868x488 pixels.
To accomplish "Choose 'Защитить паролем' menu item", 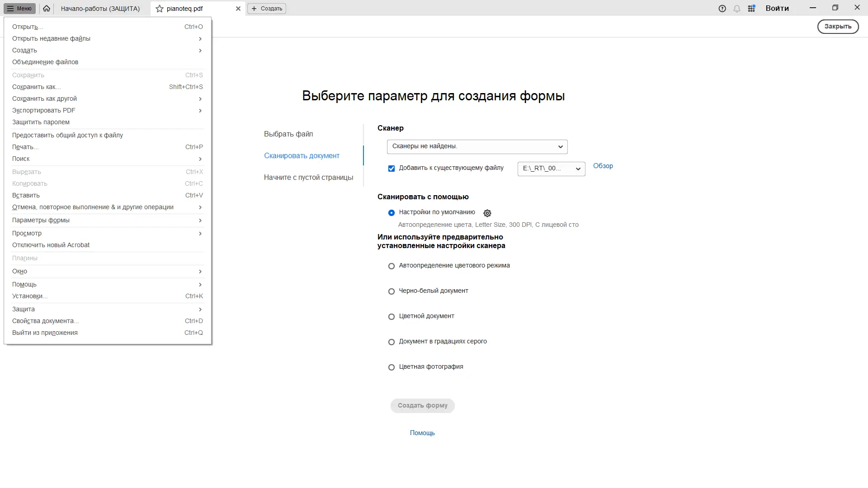I will pyautogui.click(x=41, y=122).
